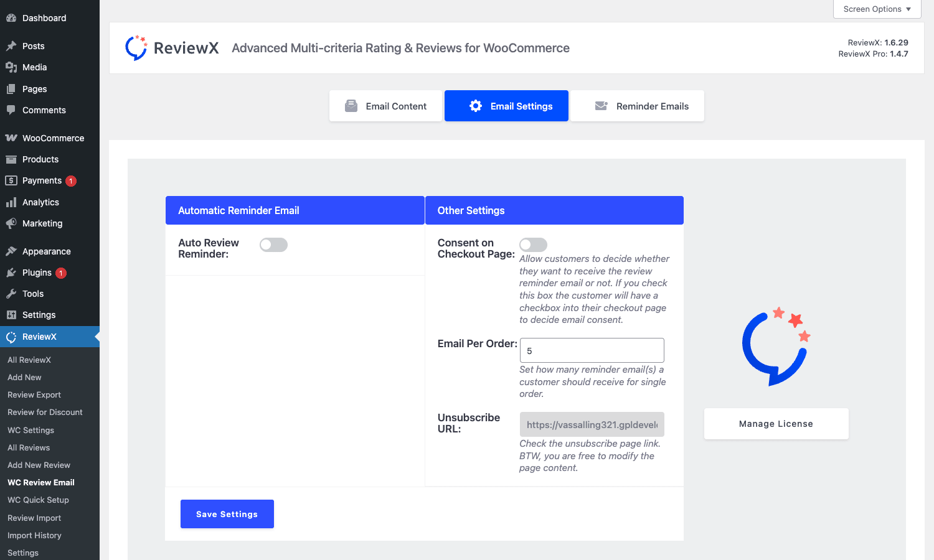Select WC Review Email submenu item
The height and width of the screenshot is (560, 934).
click(x=41, y=482)
